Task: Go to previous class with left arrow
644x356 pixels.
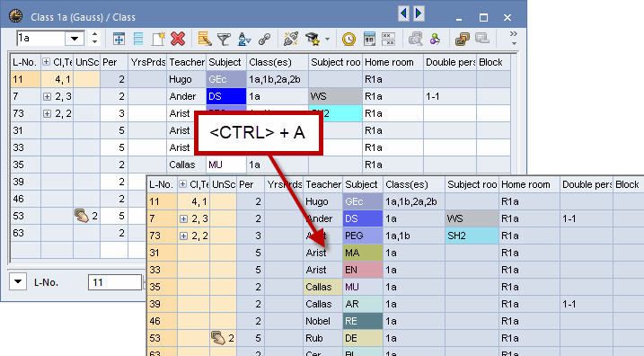Action: tap(403, 13)
